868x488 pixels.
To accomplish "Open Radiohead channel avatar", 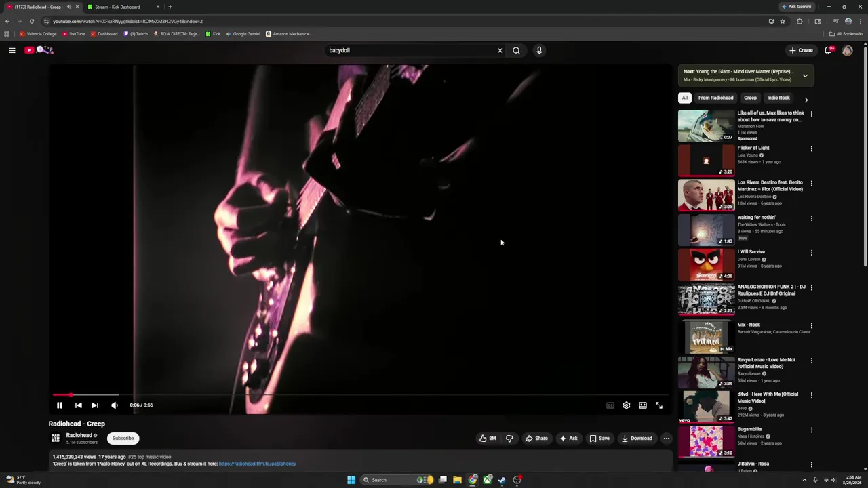I will [56, 439].
